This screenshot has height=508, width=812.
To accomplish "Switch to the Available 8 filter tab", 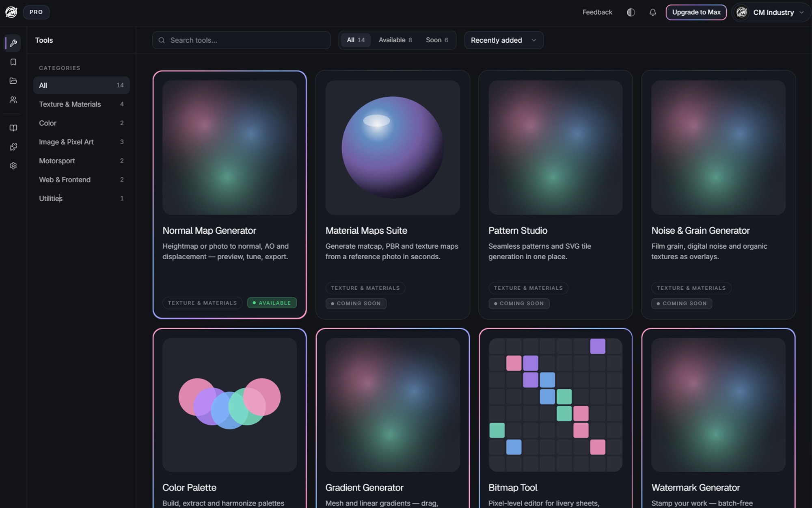I will tap(395, 40).
